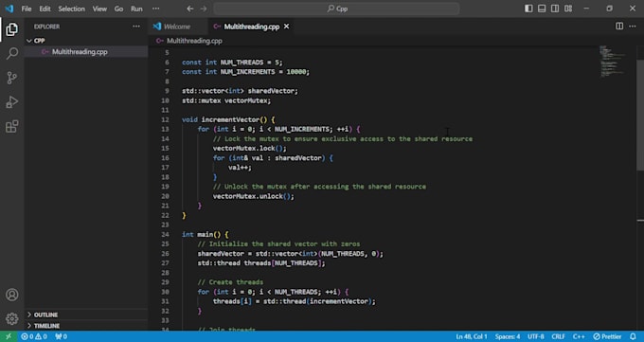Expand the OUTLINE section
This screenshot has width=644, height=342.
pos(86,315)
